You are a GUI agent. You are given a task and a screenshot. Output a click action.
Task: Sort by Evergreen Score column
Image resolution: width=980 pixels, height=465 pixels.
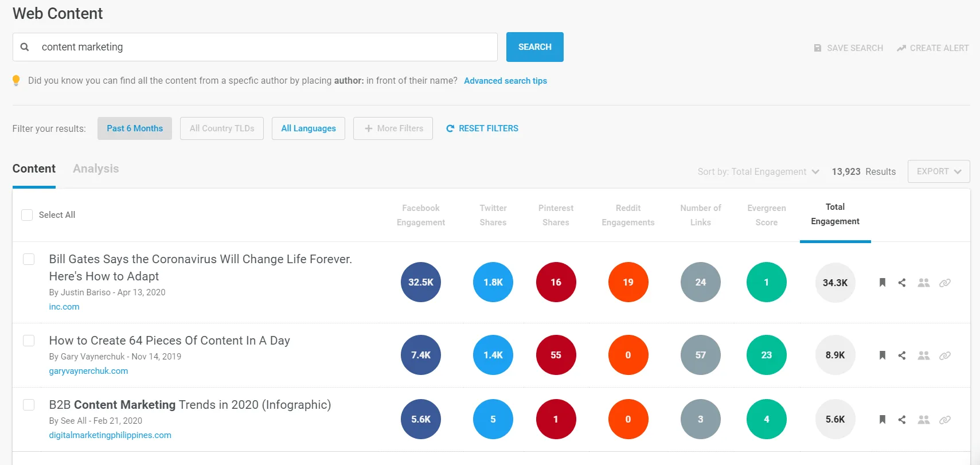pyautogui.click(x=767, y=215)
